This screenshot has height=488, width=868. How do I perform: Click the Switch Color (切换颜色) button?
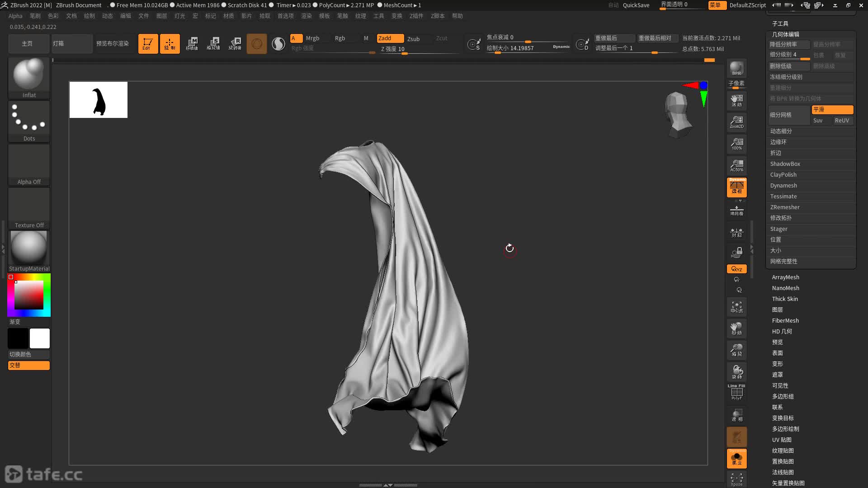[x=29, y=354]
